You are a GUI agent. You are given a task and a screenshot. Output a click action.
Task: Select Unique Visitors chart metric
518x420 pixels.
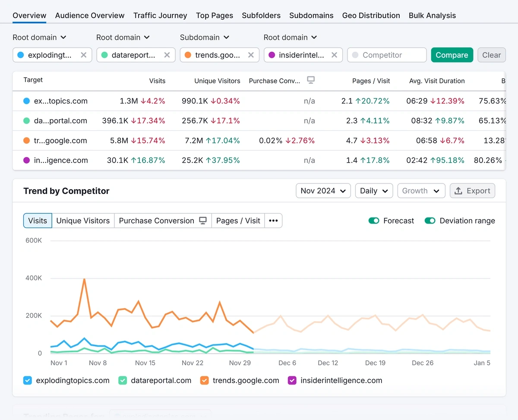tap(83, 221)
